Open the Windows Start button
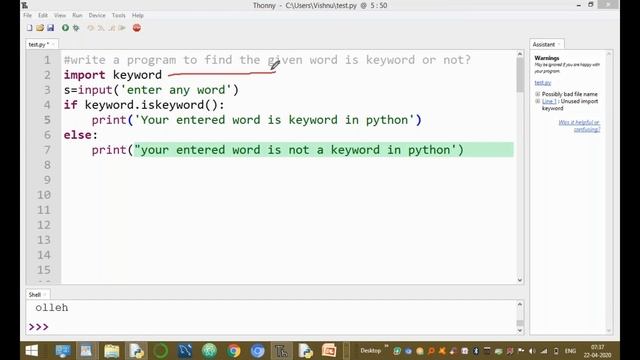Screen dimensions: 640x360 pyautogui.click(x=31, y=350)
